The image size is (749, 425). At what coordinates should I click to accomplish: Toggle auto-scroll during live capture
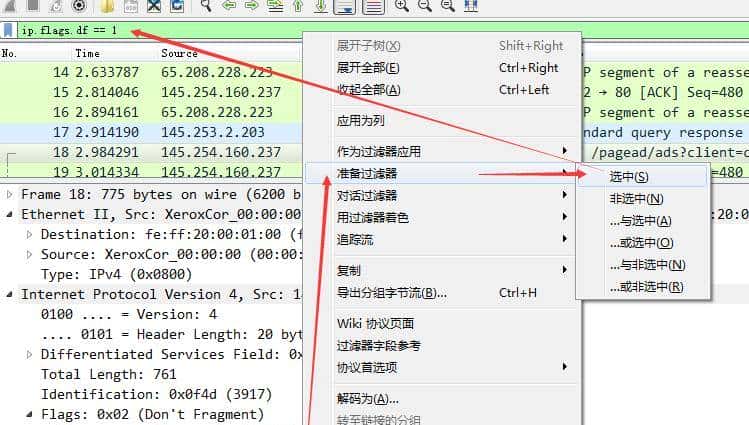tap(344, 6)
